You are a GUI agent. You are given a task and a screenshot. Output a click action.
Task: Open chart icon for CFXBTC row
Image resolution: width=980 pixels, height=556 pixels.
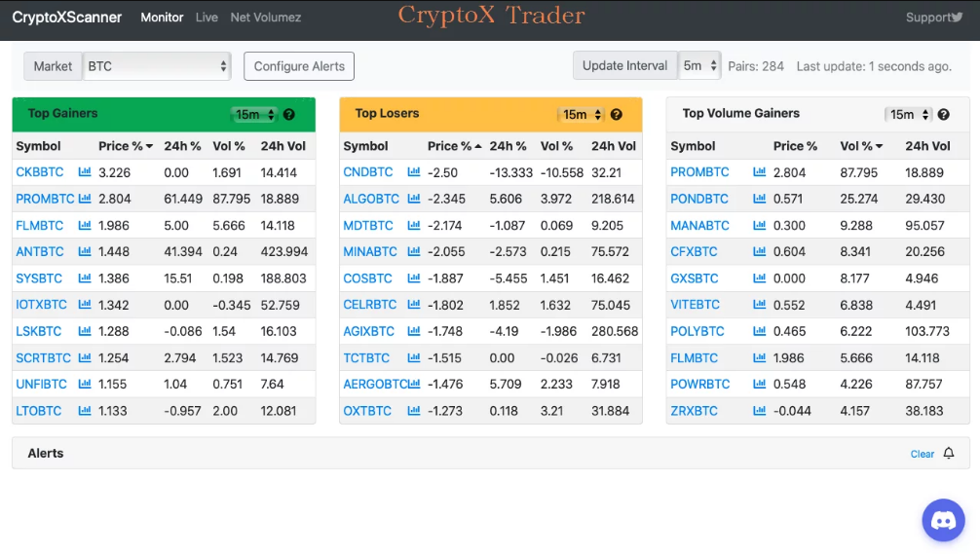point(760,251)
